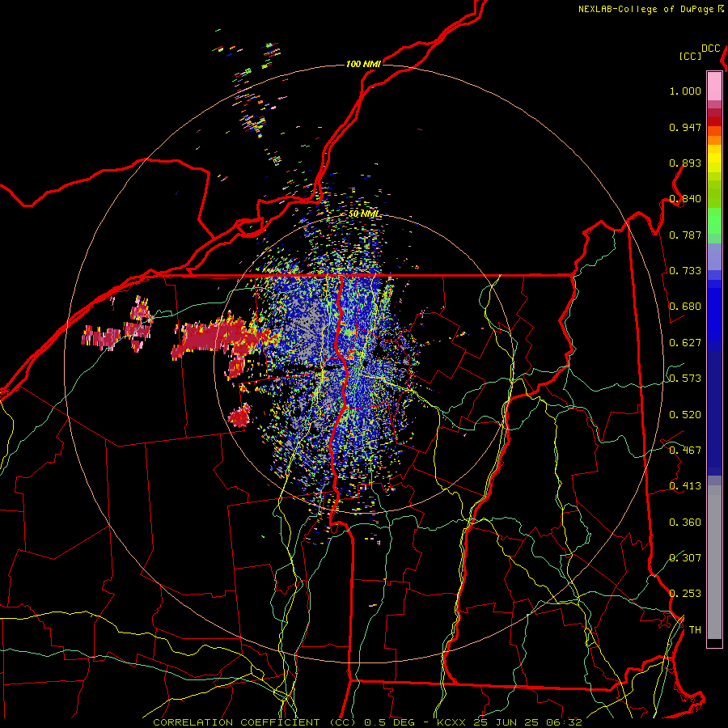This screenshot has width=728, height=728.
Task: Click the 0.627 legend value
Action: tap(685, 343)
